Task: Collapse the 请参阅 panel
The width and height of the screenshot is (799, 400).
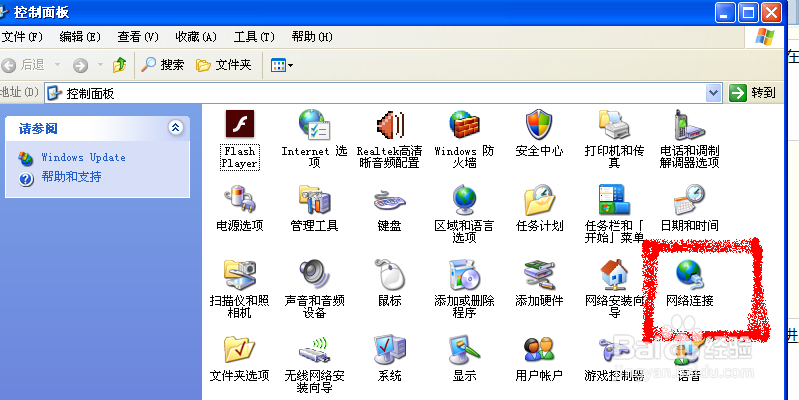Action: [176, 127]
